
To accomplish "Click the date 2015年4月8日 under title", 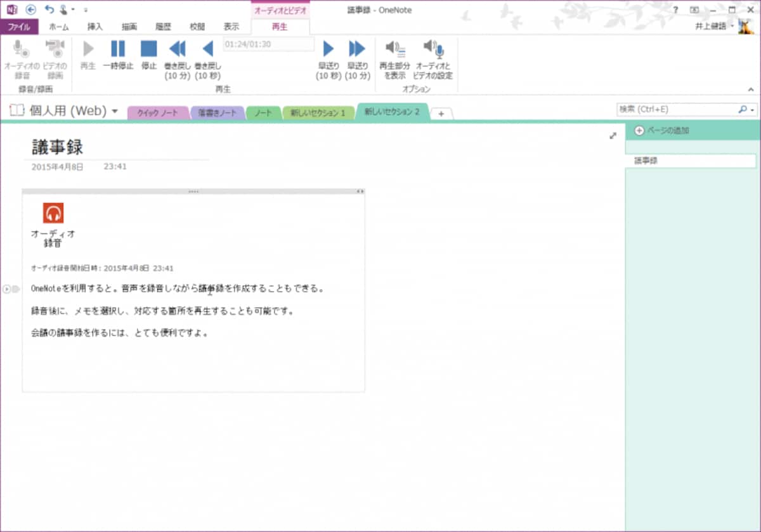I will coord(58,167).
